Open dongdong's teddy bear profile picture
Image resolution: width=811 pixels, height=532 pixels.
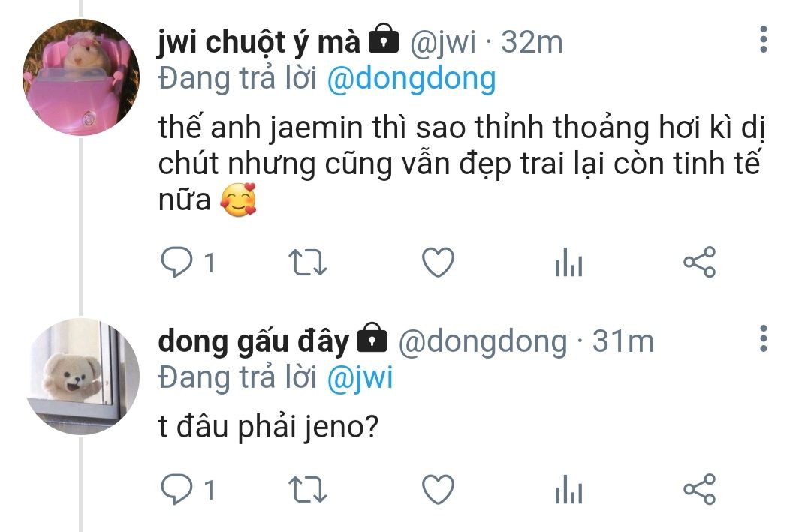point(83,377)
